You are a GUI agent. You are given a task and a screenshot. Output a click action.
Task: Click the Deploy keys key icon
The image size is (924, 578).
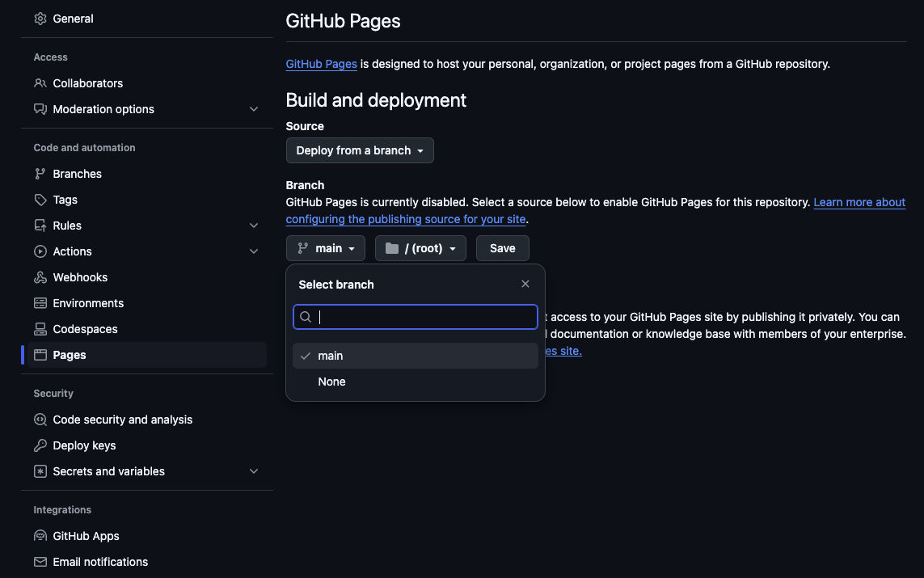(x=40, y=445)
